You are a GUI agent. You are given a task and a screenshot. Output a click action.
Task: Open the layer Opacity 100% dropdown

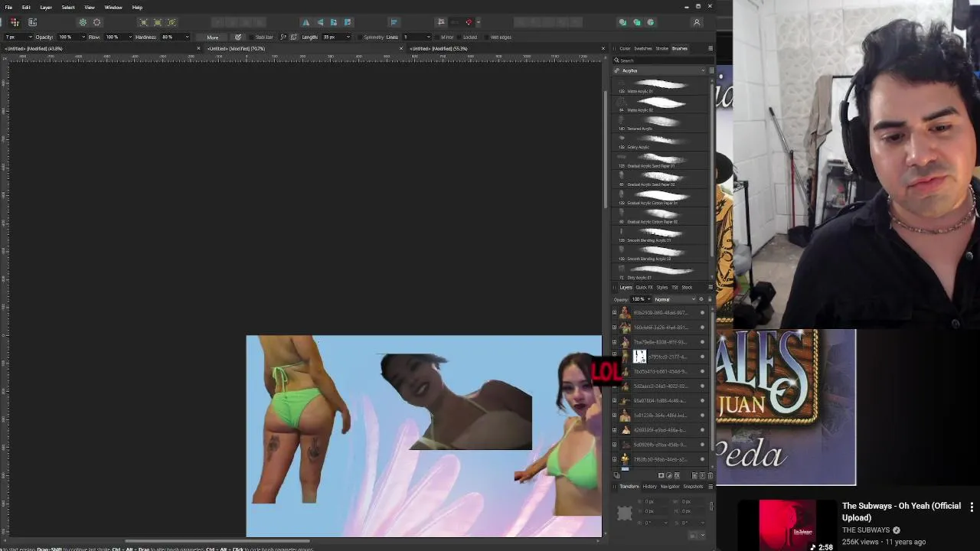pyautogui.click(x=648, y=299)
